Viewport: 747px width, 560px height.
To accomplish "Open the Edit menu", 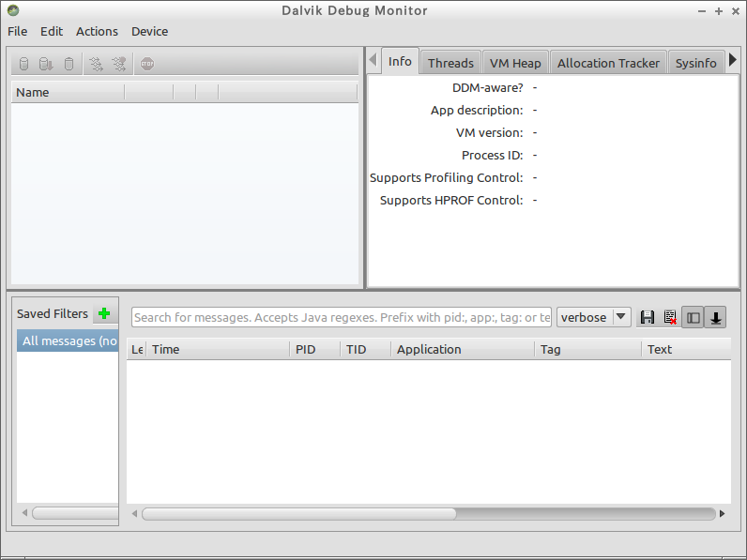I will point(52,32).
